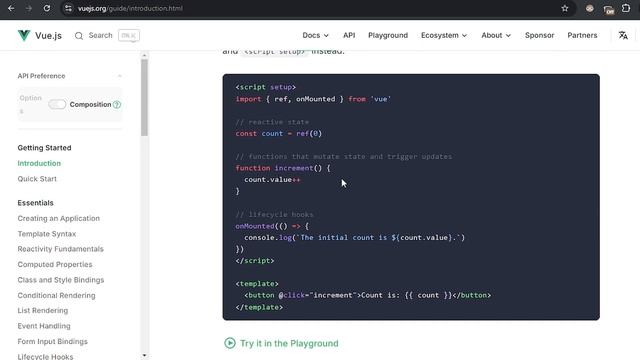Viewport: 640px width, 360px height.
Task: Open Template Syntax sidebar page
Action: pyautogui.click(x=47, y=234)
